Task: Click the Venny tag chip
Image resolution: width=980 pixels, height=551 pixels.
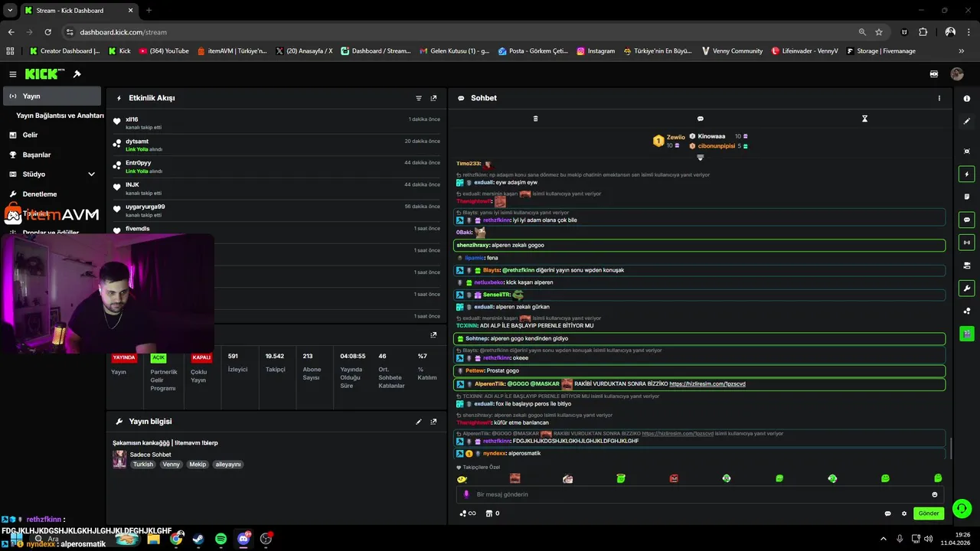Action: pyautogui.click(x=171, y=465)
